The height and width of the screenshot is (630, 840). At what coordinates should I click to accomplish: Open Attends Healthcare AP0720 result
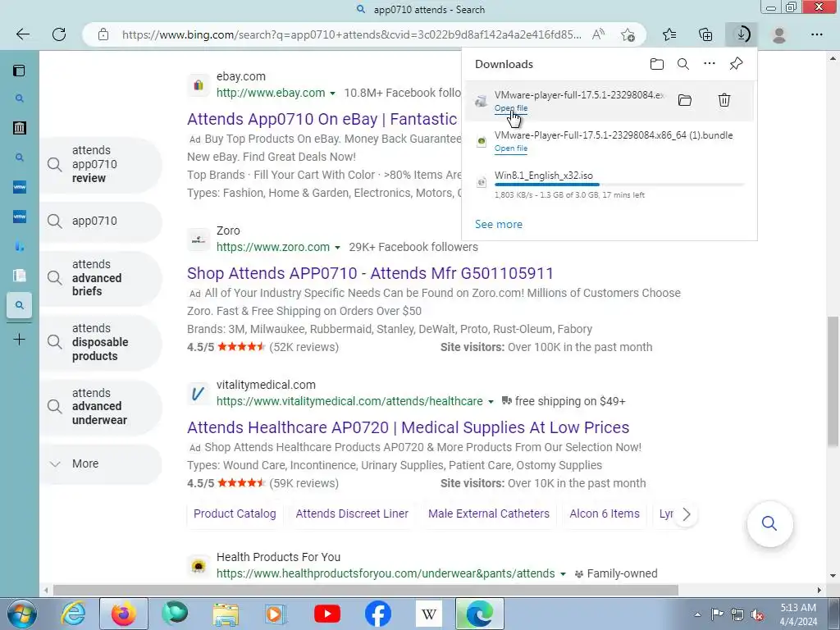point(408,427)
